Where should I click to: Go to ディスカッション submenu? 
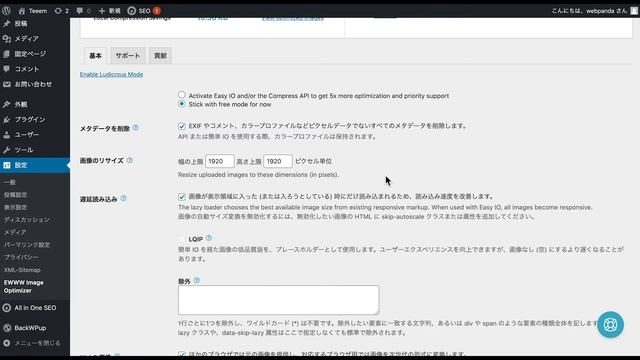(27, 220)
